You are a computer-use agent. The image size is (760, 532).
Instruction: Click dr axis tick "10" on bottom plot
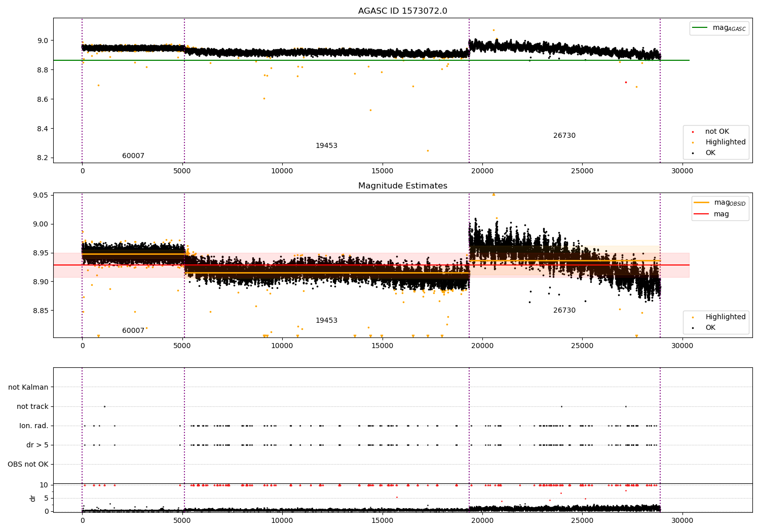pyautogui.click(x=44, y=485)
